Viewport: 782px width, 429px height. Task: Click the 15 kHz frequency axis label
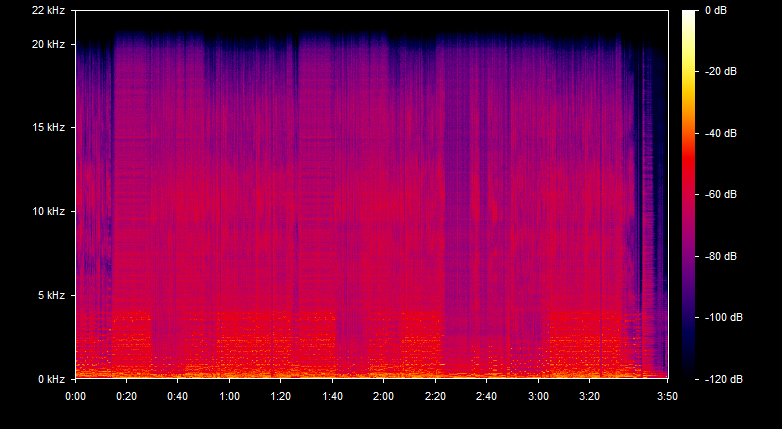48,128
